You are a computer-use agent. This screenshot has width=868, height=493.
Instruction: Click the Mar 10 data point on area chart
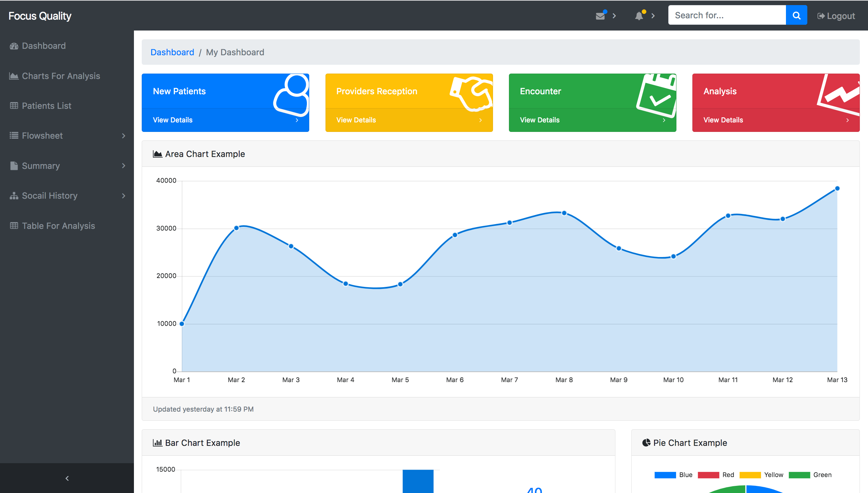[673, 256]
